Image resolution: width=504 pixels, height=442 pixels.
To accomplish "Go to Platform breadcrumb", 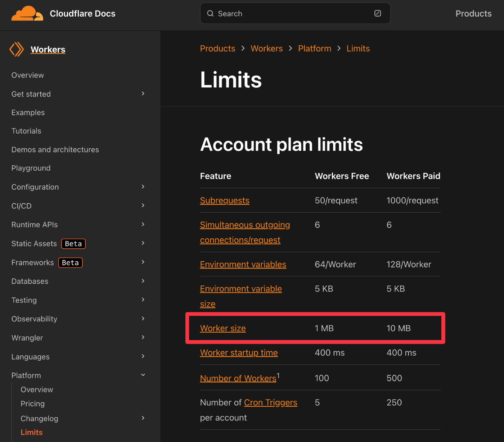I will [315, 49].
